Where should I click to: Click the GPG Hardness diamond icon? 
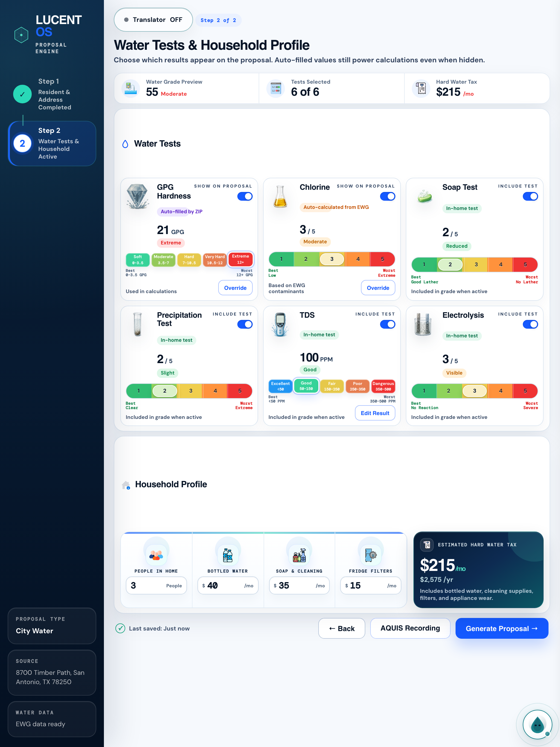click(x=138, y=197)
